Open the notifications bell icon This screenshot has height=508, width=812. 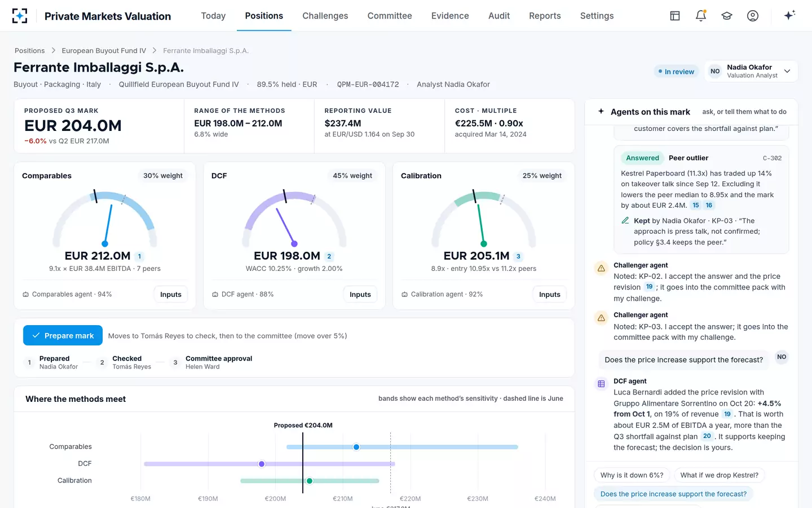click(701, 16)
